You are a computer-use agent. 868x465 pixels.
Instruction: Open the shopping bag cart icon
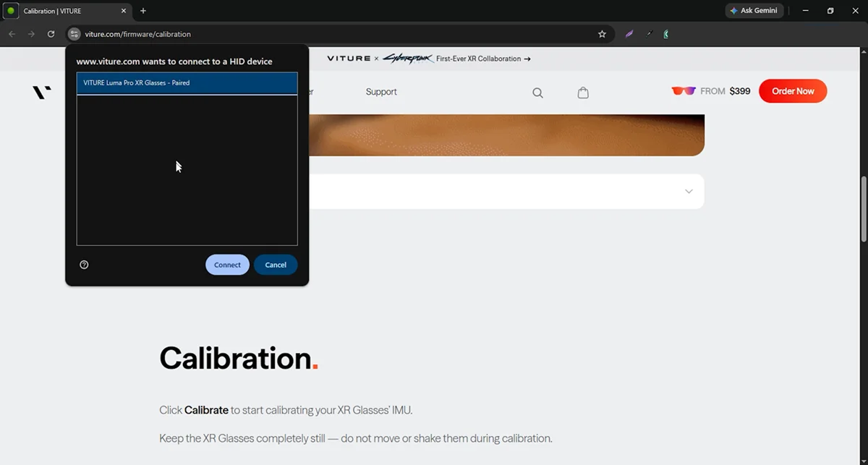point(583,93)
